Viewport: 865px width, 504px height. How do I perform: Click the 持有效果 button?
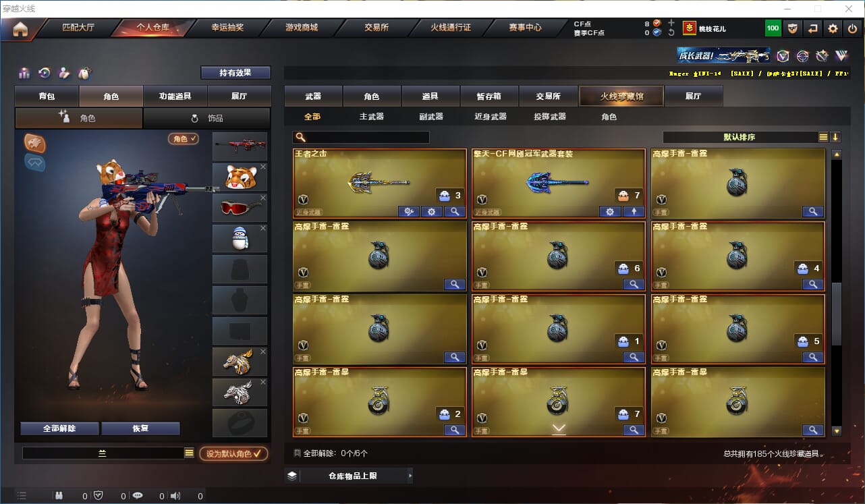(x=235, y=73)
